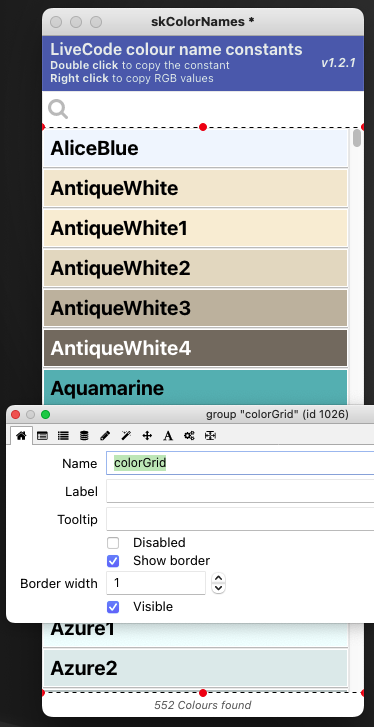Open the database-stack icon tab in inspector
Image resolution: width=374 pixels, height=727 pixels.
coord(84,436)
